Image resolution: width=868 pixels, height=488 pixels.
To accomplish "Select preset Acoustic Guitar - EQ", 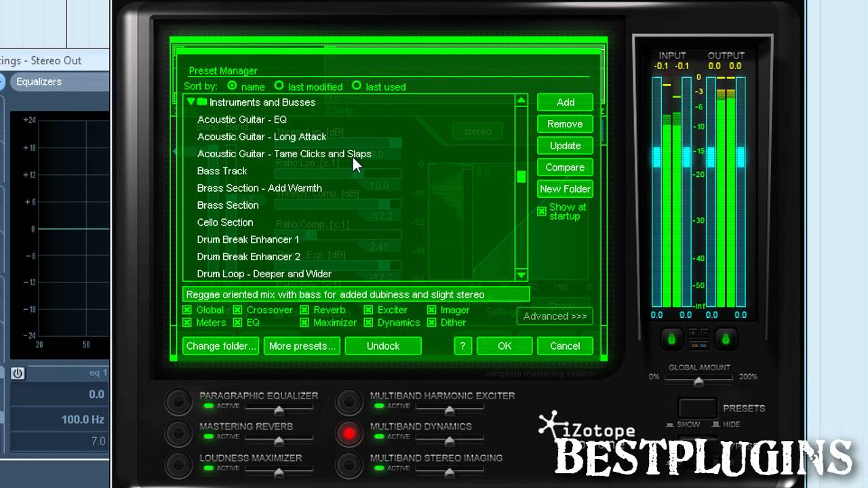I will (x=242, y=119).
